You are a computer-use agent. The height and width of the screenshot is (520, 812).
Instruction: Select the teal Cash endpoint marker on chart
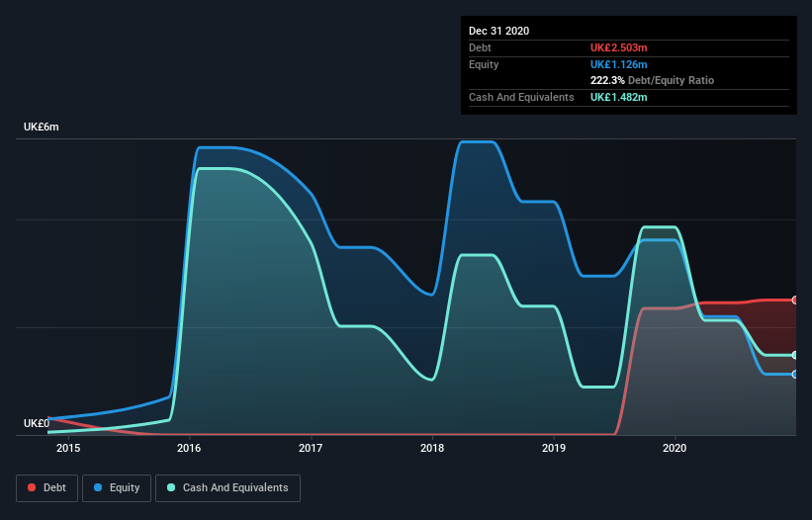(795, 355)
